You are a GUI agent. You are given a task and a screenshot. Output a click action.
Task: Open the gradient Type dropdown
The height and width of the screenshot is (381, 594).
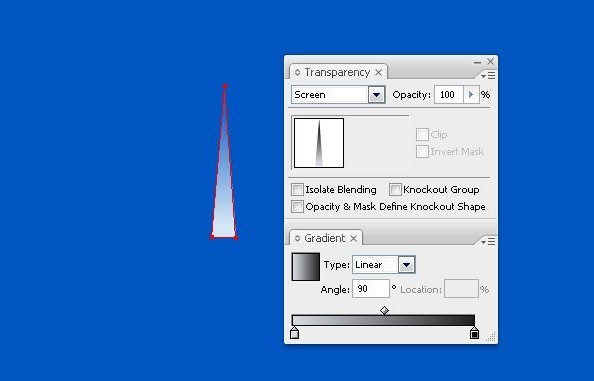[406, 265]
